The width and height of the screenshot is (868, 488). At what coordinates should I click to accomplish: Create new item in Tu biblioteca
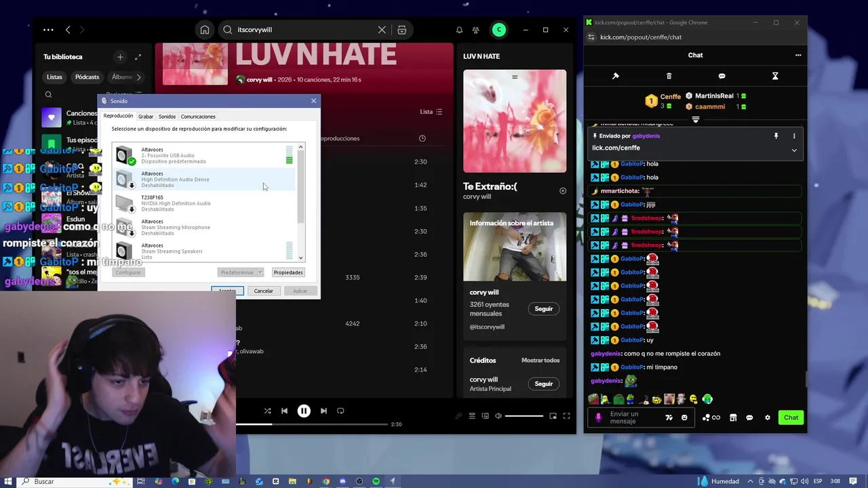(120, 57)
